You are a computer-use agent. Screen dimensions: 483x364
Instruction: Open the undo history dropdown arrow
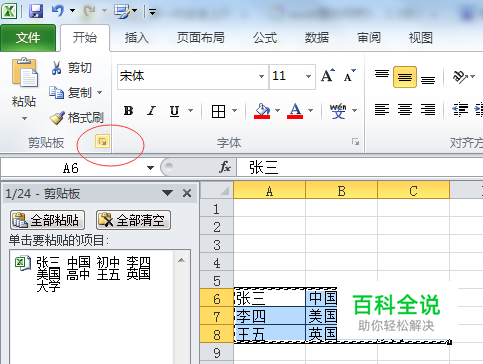pos(72,11)
